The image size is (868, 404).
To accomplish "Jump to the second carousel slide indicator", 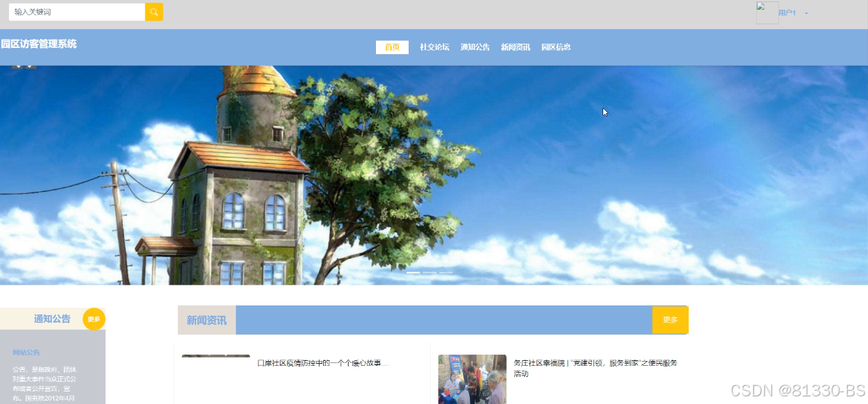I will [429, 273].
